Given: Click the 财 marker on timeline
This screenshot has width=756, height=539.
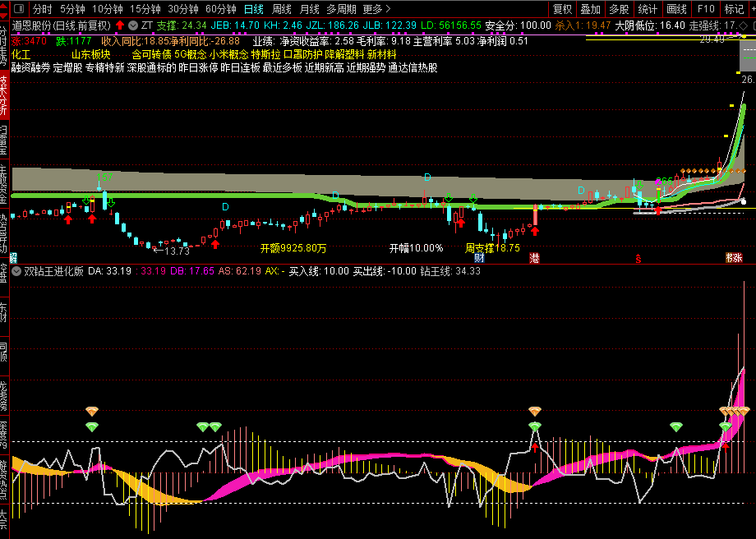Looking at the screenshot, I should 479,258.
